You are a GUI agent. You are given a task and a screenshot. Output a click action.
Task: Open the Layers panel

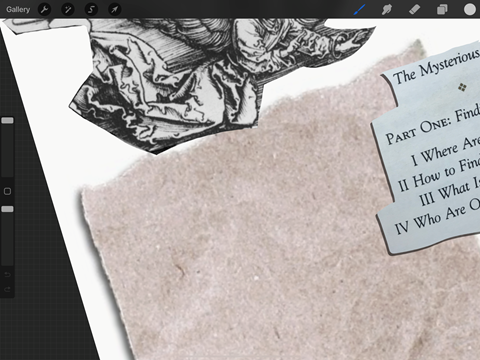tap(442, 9)
